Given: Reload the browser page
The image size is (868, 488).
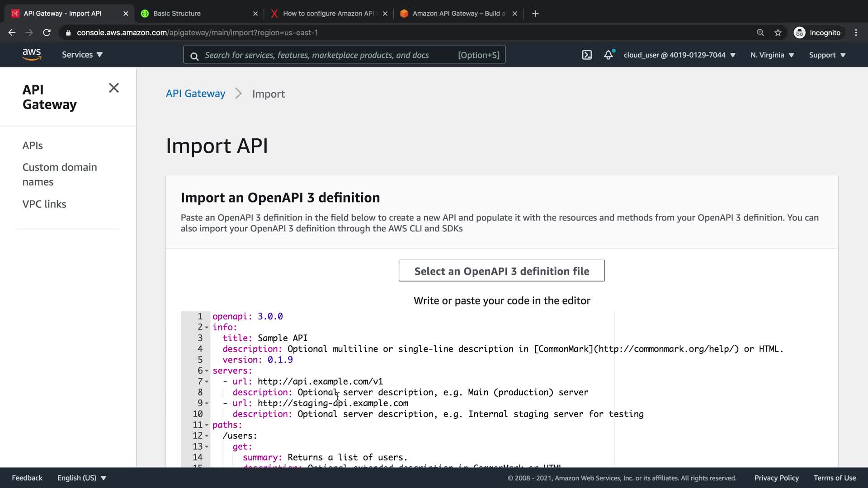Looking at the screenshot, I should [x=47, y=33].
